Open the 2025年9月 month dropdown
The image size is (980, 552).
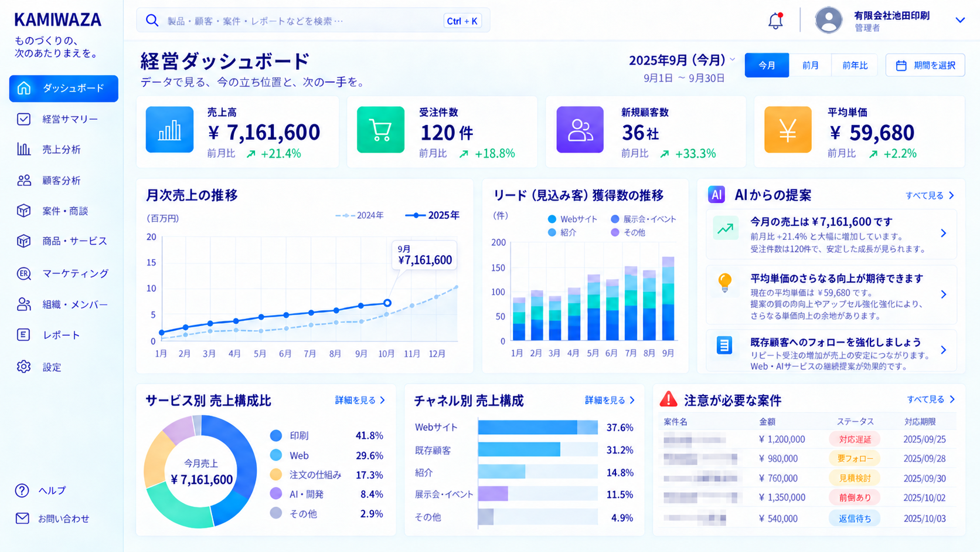coord(682,60)
